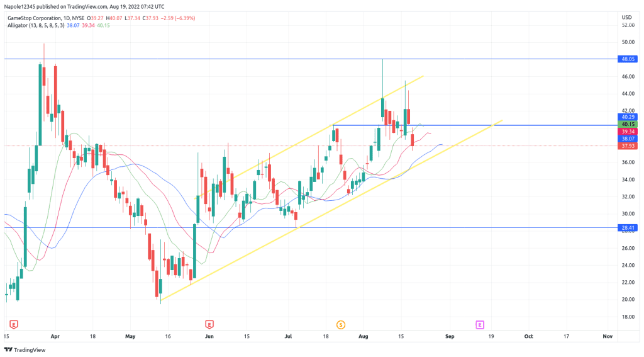Click the 37.93 last price label
644x357 pixels.
(628, 146)
